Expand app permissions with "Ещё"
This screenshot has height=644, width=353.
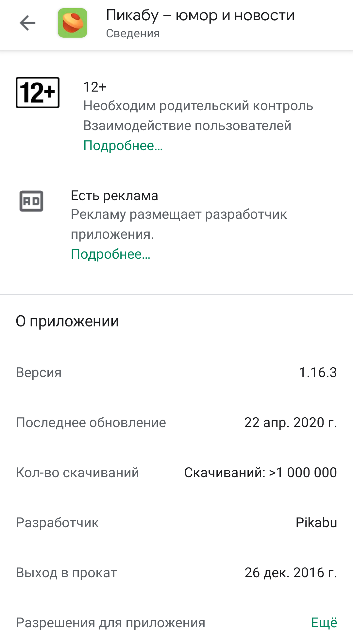(x=324, y=623)
